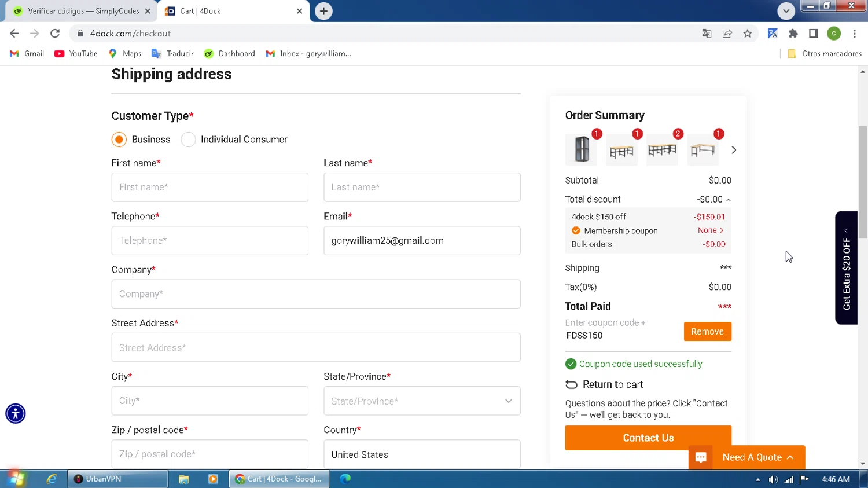Open a new browser tab

click(x=323, y=11)
